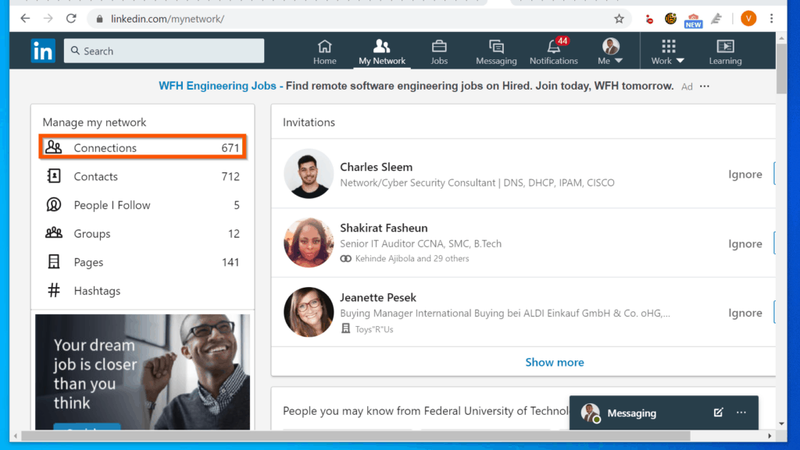Image resolution: width=800 pixels, height=450 pixels.
Task: Click the NEW extension icon
Action: point(693,20)
